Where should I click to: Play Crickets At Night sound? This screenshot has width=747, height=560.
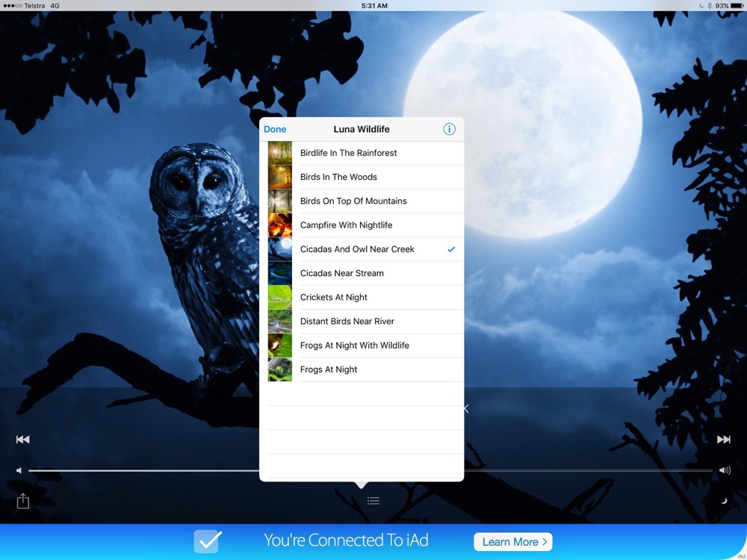pyautogui.click(x=334, y=297)
